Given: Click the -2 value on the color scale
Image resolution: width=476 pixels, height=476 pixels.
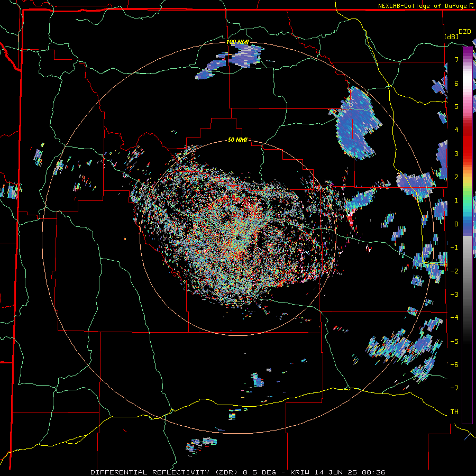Looking at the screenshot, I should click(454, 271).
